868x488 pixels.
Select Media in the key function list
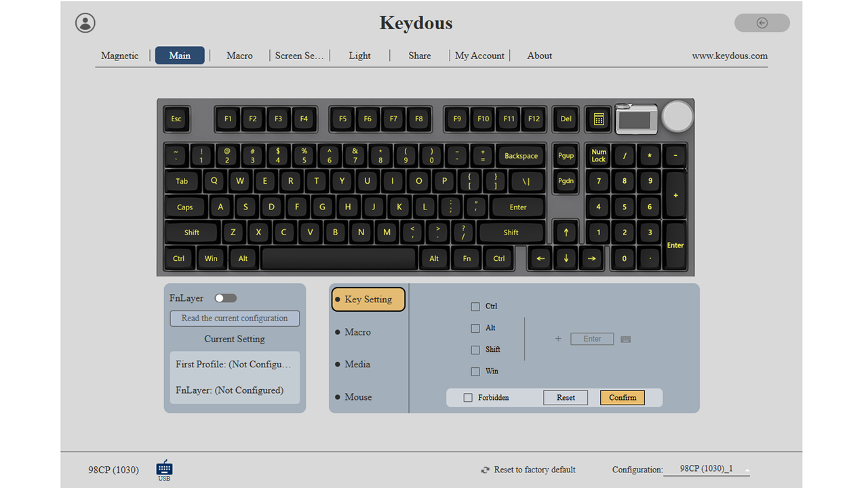[357, 365]
